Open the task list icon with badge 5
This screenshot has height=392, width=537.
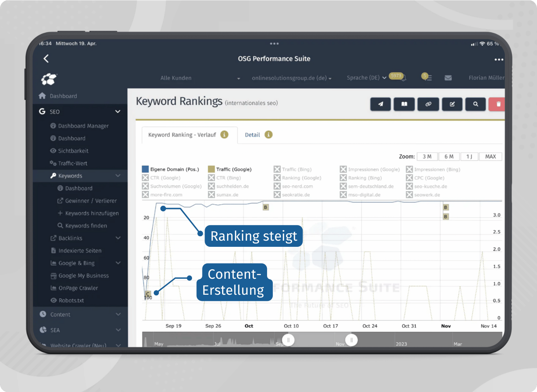point(427,77)
